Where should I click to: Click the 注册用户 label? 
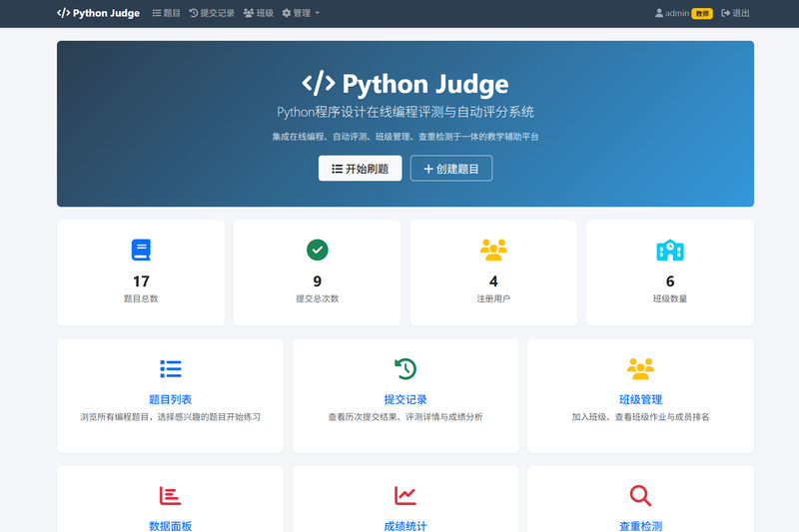[493, 298]
